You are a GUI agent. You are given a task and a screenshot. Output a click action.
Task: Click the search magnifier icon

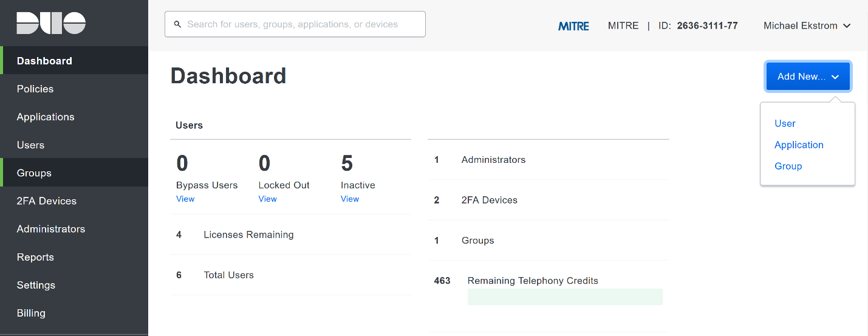(x=177, y=24)
